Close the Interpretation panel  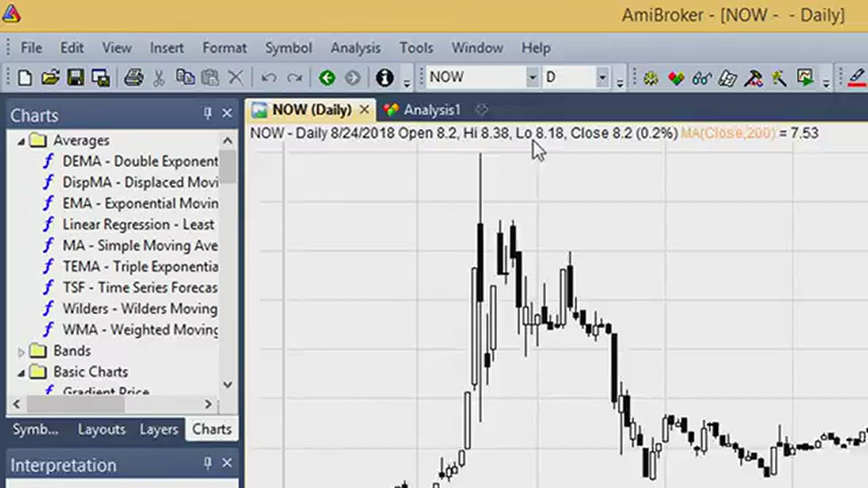(x=227, y=463)
